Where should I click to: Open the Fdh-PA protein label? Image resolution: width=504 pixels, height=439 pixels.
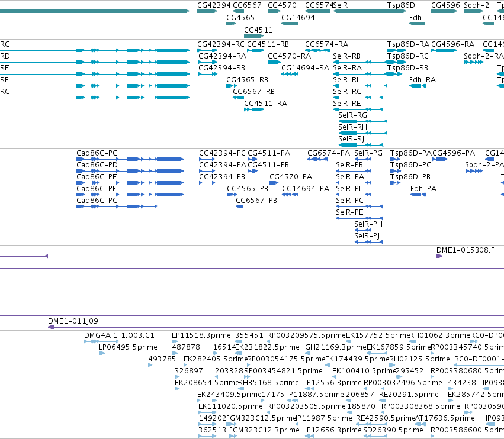pos(423,189)
